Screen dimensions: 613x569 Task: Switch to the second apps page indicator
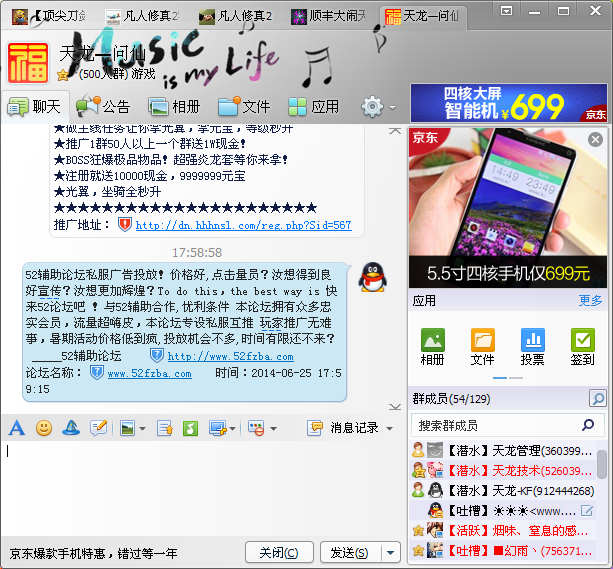(x=516, y=378)
